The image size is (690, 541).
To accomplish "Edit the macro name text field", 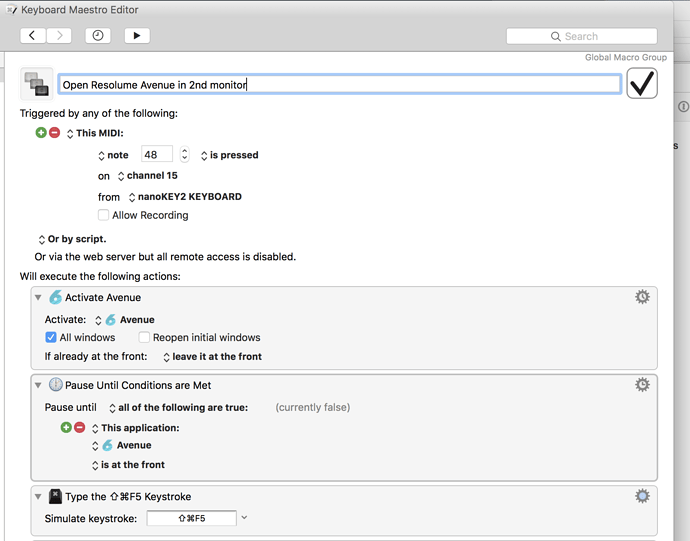I will tap(339, 85).
